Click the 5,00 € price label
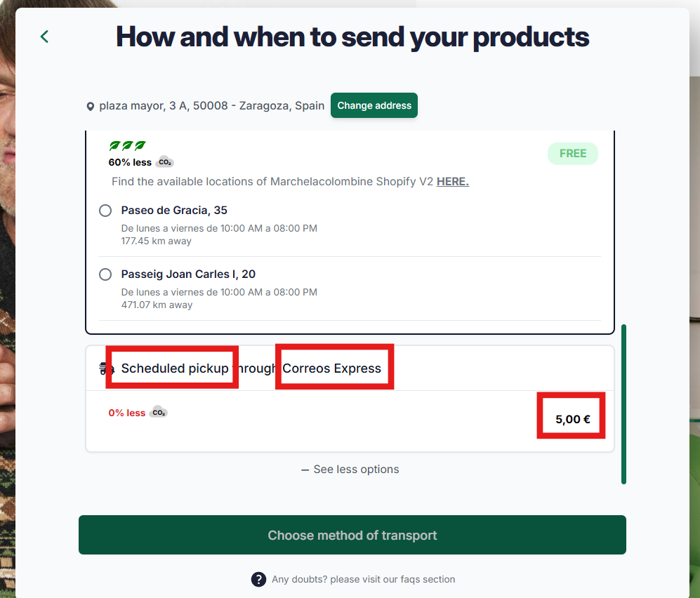The image size is (700, 598). 573,420
